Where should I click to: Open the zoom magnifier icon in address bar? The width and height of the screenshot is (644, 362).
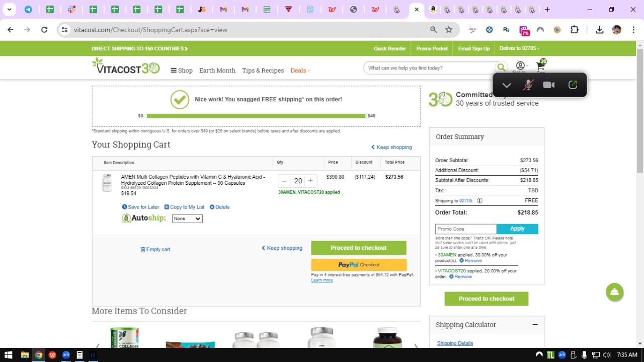[434, 30]
